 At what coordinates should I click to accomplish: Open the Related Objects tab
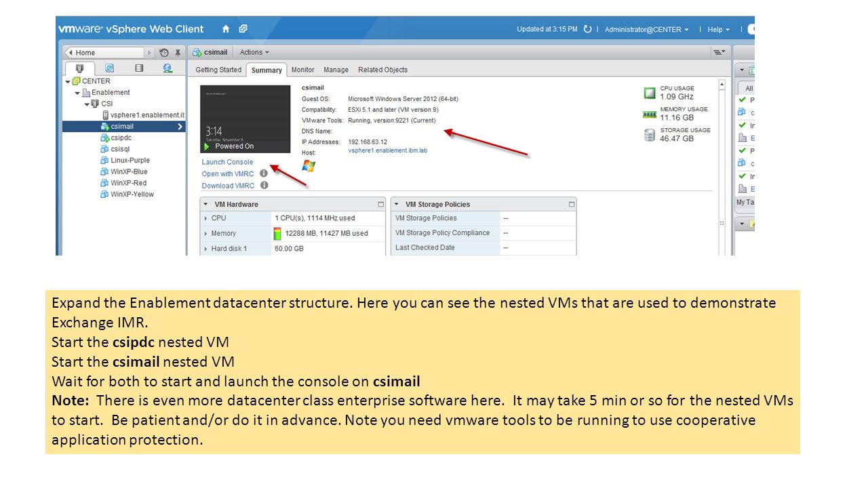coord(383,70)
